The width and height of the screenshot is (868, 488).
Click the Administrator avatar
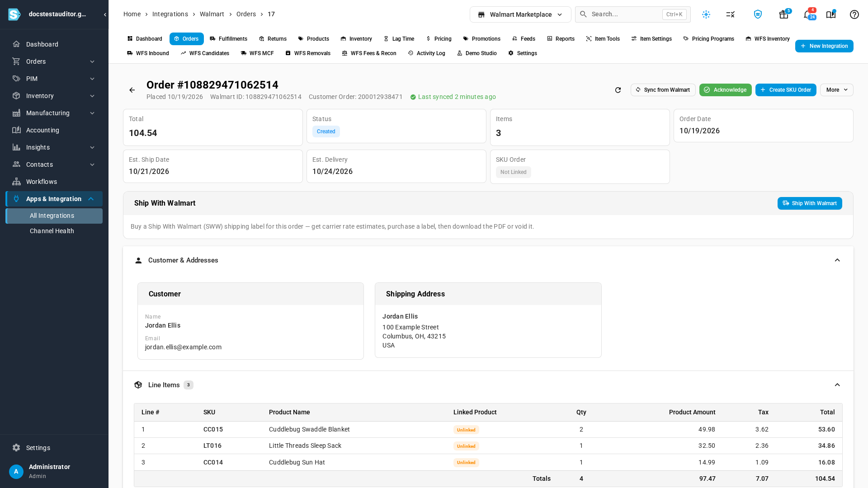pyautogui.click(x=16, y=472)
